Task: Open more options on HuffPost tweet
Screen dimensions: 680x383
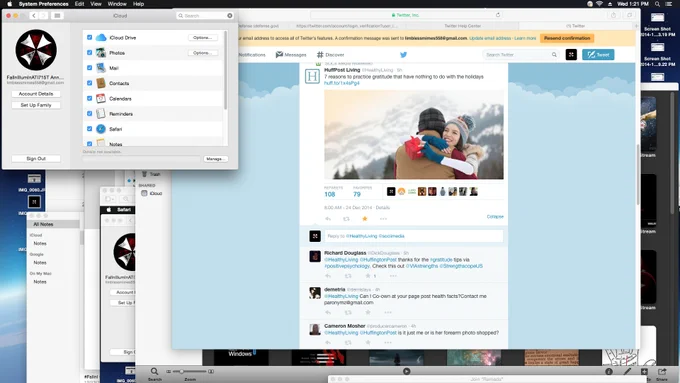Action: coord(383,219)
